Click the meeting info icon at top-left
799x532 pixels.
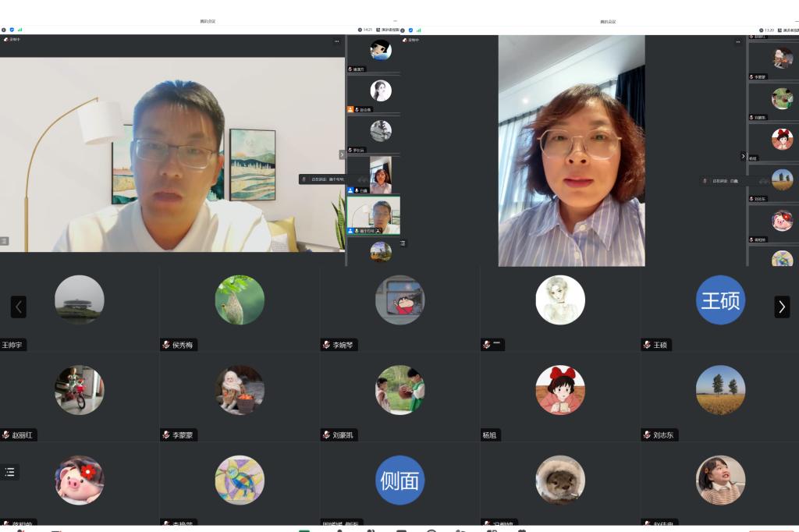click(x=3, y=30)
